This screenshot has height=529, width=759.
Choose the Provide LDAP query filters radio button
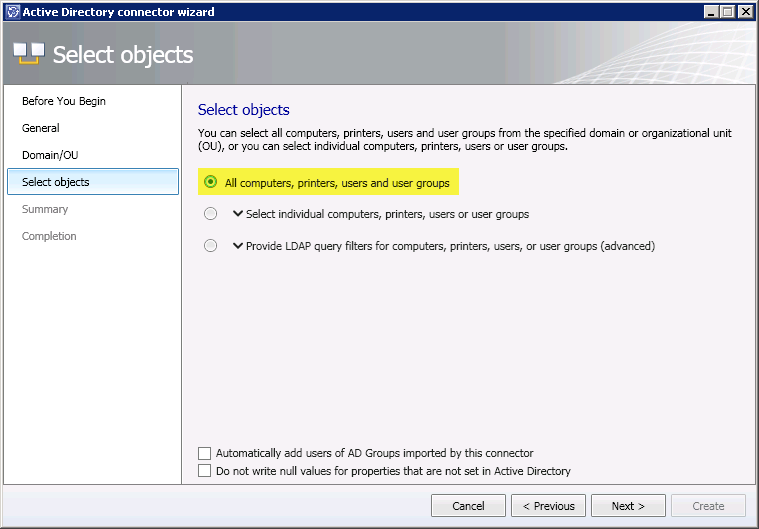click(x=210, y=246)
